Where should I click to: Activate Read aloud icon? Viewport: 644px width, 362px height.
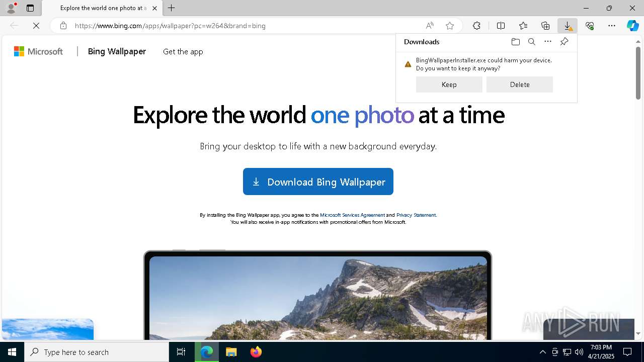pos(430,26)
